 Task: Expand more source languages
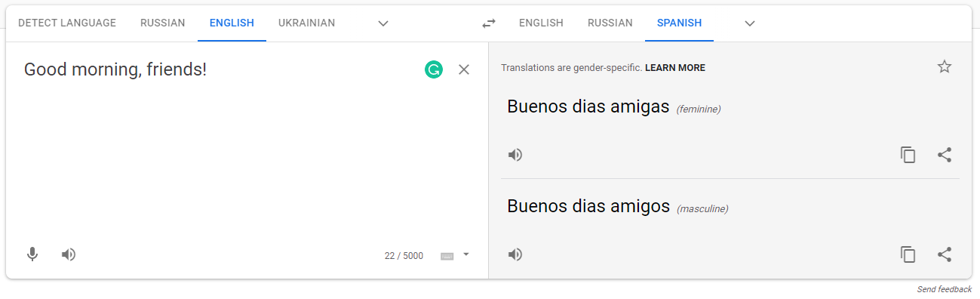[383, 23]
